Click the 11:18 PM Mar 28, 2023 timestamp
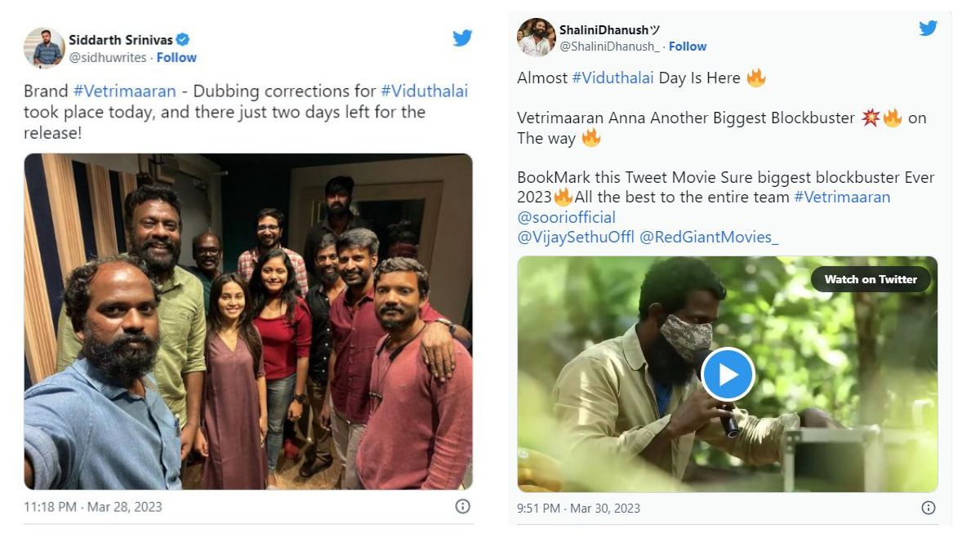 pyautogui.click(x=93, y=507)
